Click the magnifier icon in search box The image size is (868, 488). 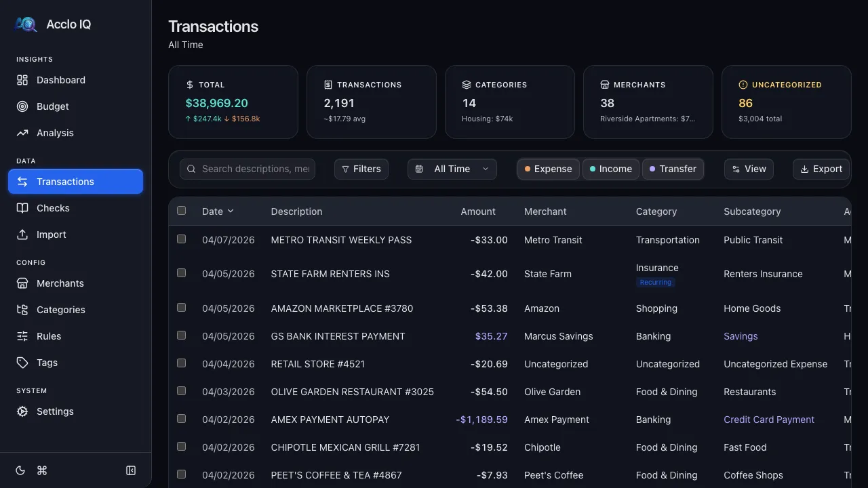click(x=192, y=169)
